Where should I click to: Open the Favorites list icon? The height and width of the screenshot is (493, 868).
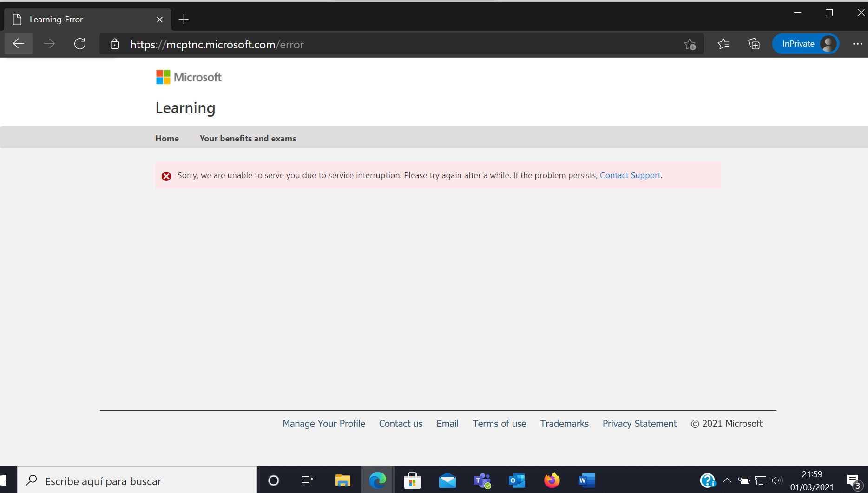(723, 44)
